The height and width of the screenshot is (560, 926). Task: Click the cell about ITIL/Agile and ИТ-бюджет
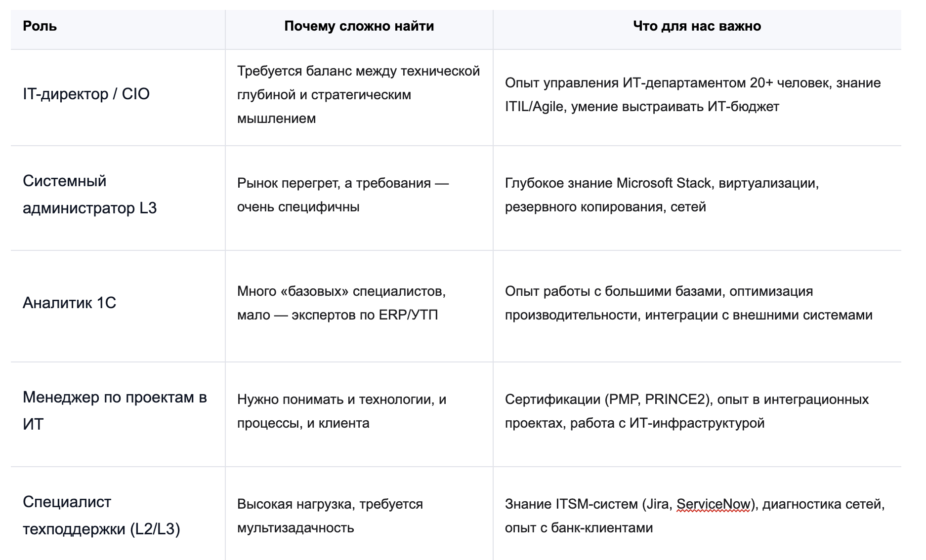(x=693, y=95)
